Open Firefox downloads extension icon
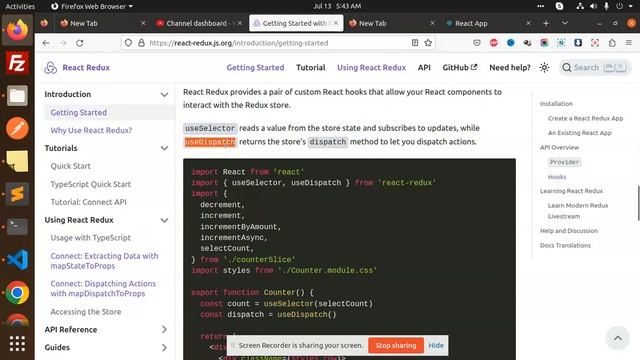 pyautogui.click(x=578, y=43)
